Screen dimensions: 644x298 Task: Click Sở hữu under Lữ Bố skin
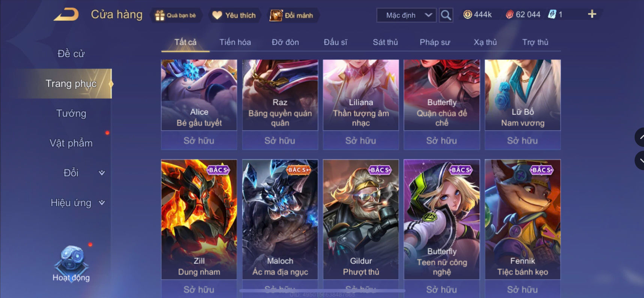coord(522,141)
